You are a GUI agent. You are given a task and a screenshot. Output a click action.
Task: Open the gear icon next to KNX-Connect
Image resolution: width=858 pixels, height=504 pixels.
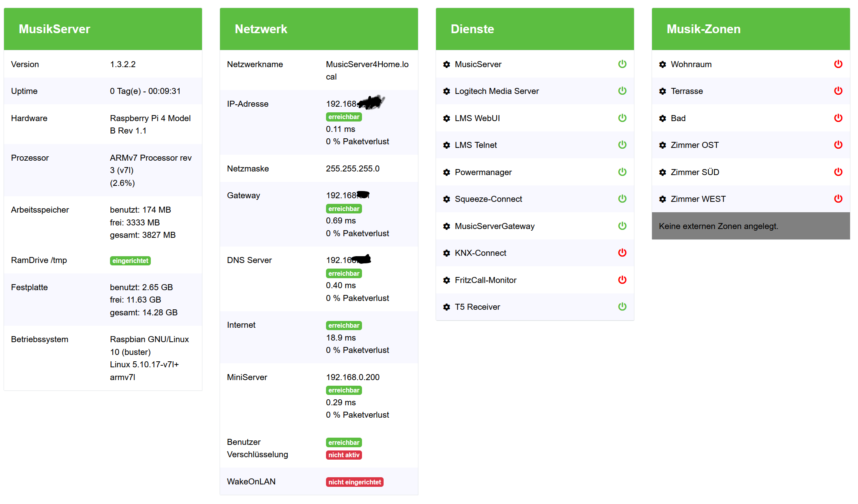tap(446, 253)
